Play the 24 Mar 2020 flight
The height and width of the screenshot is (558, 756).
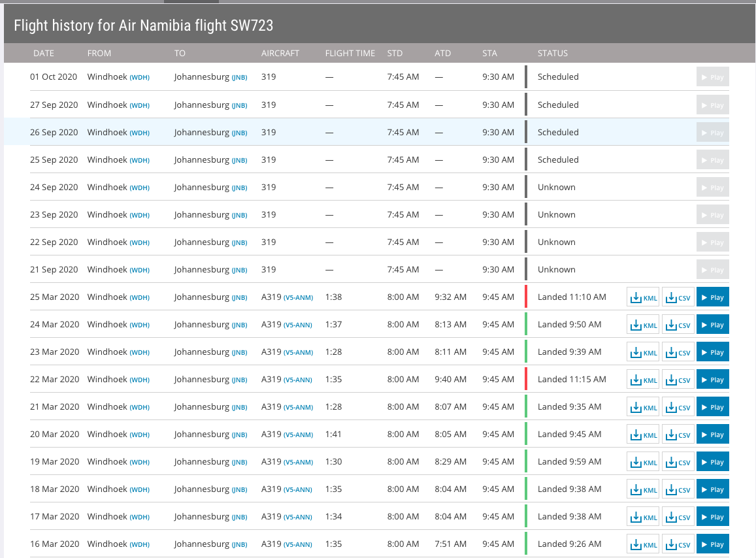tap(713, 325)
